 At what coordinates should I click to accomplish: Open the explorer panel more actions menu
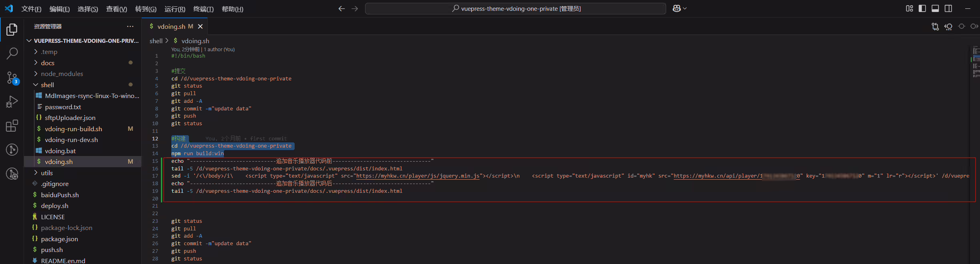[x=130, y=26]
